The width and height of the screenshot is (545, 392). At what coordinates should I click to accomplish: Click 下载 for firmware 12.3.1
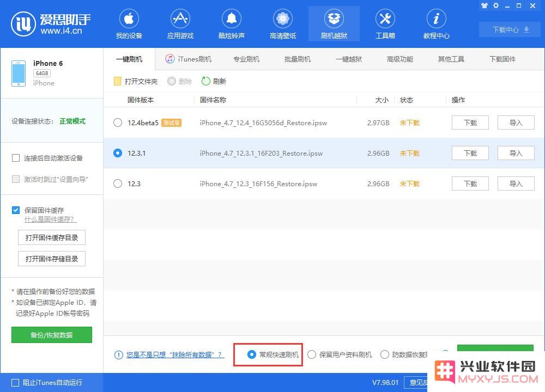[x=470, y=153]
